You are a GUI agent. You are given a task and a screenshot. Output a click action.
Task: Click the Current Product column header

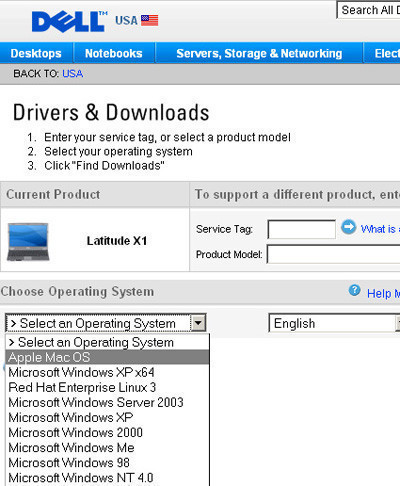(x=53, y=194)
